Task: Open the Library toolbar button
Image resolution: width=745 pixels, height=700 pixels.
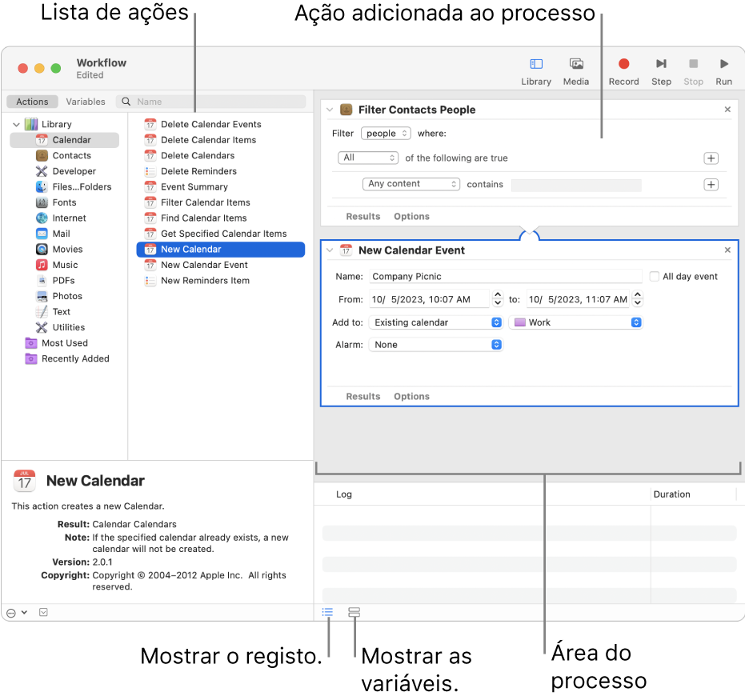Action: coord(536,71)
